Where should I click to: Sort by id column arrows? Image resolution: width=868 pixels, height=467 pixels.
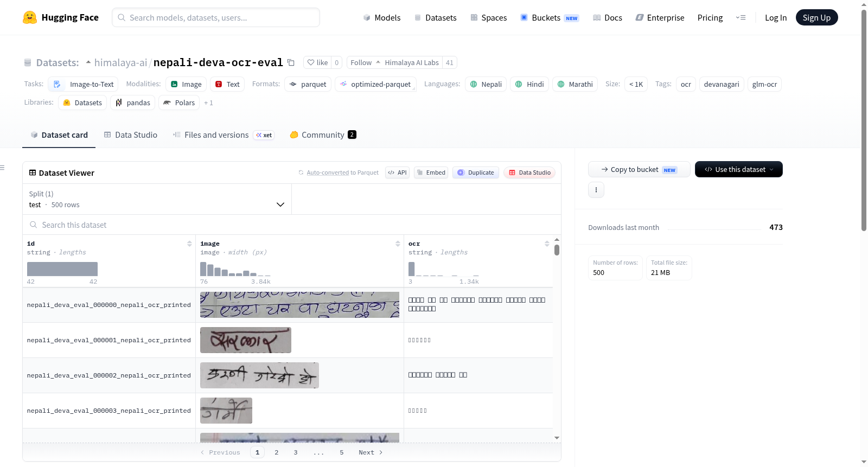click(x=189, y=244)
